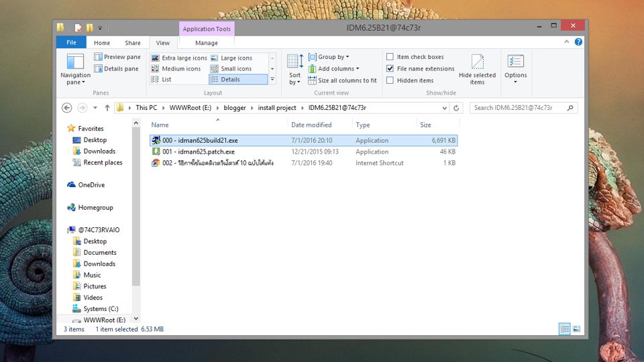
Task: Open Documents under @74C73RVAIO
Action: tap(95, 253)
